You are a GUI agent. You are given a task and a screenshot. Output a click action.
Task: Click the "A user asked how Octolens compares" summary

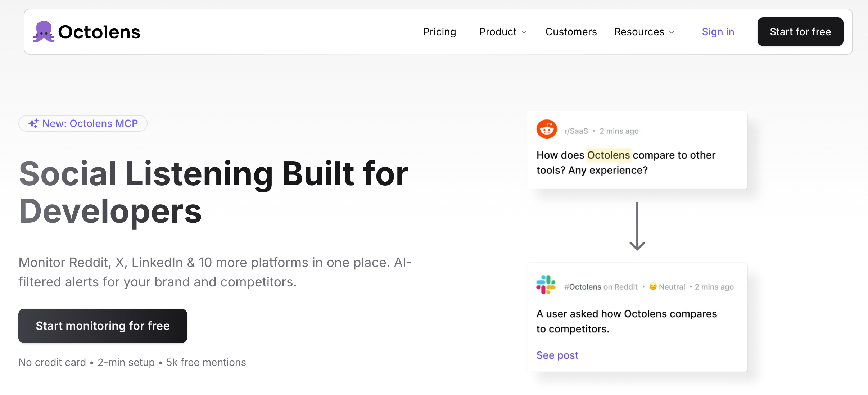pyautogui.click(x=627, y=321)
